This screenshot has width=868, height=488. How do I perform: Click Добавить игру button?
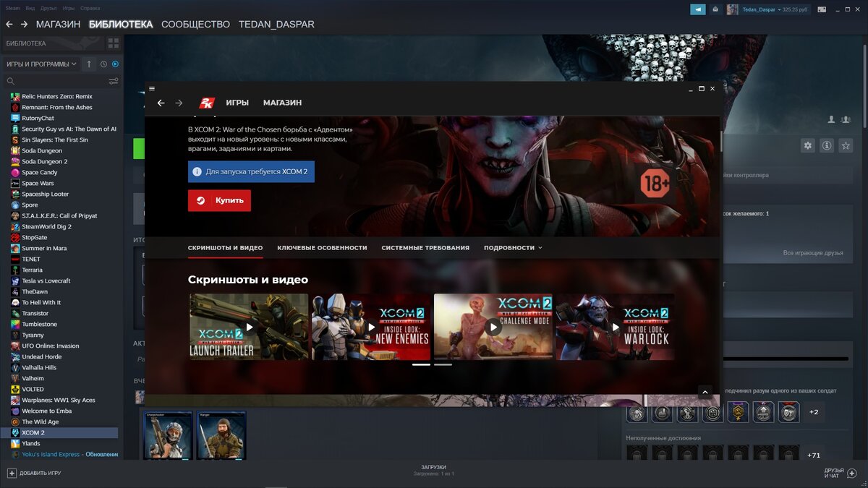[x=34, y=473]
